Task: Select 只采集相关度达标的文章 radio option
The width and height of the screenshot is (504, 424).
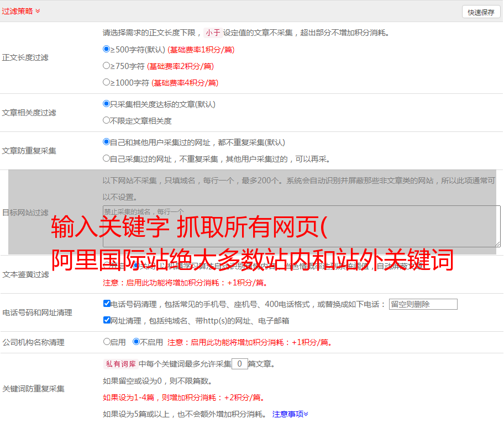Action: tap(107, 104)
